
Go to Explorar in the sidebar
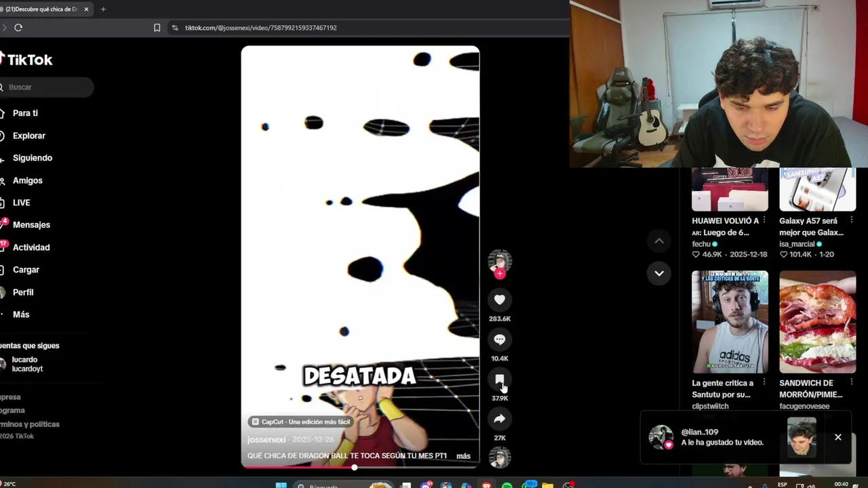click(x=28, y=136)
